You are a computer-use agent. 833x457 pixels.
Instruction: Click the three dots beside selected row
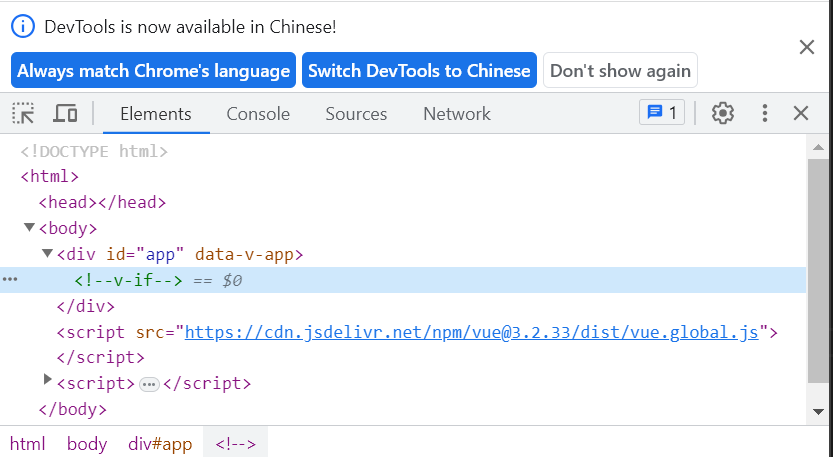click(x=10, y=280)
